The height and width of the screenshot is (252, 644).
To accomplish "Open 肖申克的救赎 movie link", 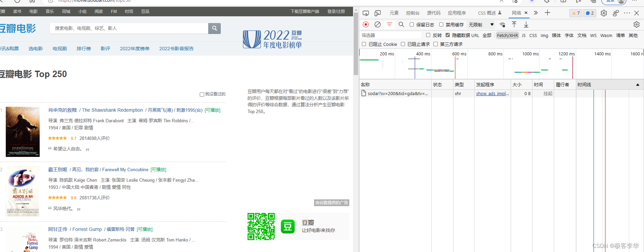I will [x=62, y=110].
